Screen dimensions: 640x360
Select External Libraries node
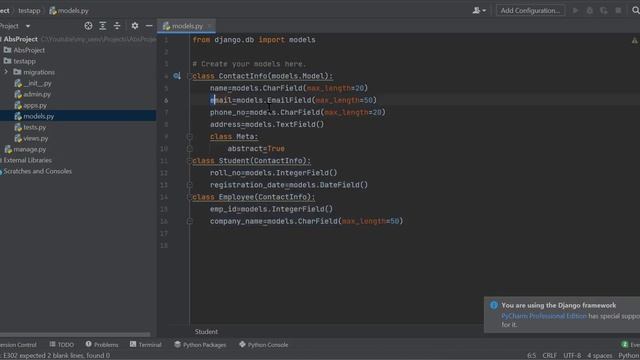click(26, 160)
